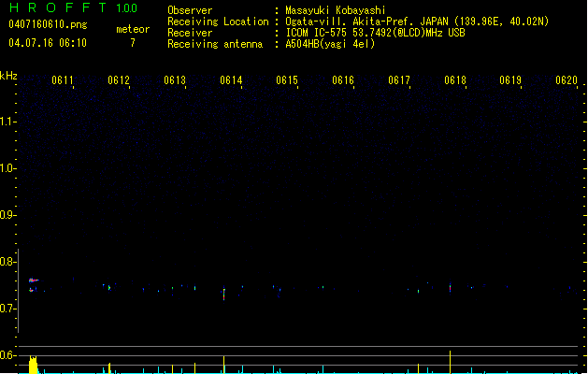Click the 0.9 kHz axis label
This screenshot has height=374, width=588.
click(8, 215)
